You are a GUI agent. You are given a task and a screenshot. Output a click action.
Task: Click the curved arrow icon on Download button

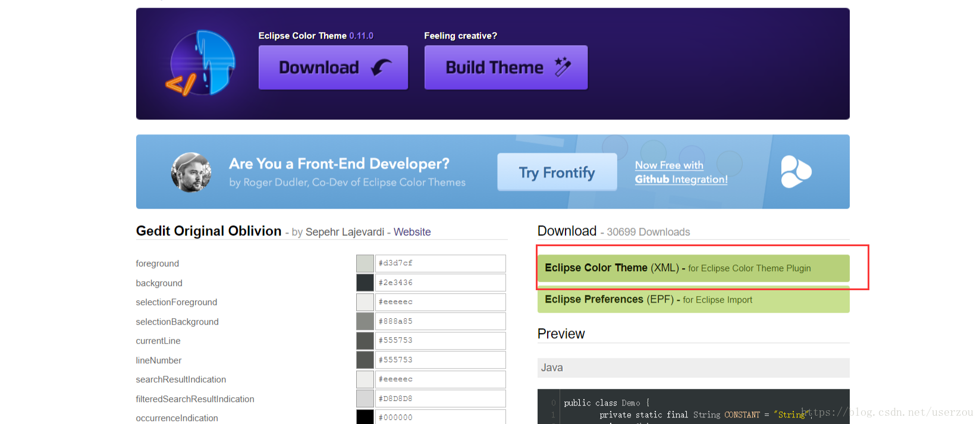tap(381, 67)
